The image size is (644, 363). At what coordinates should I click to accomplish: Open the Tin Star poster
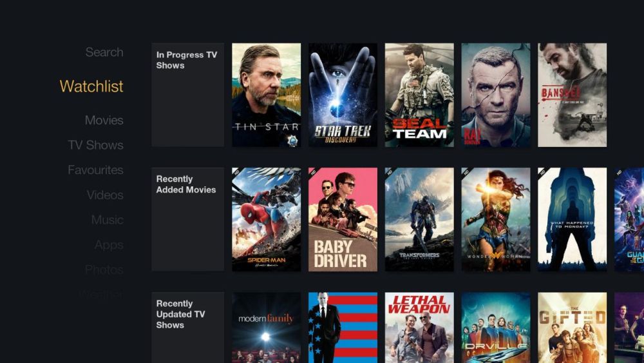[266, 95]
